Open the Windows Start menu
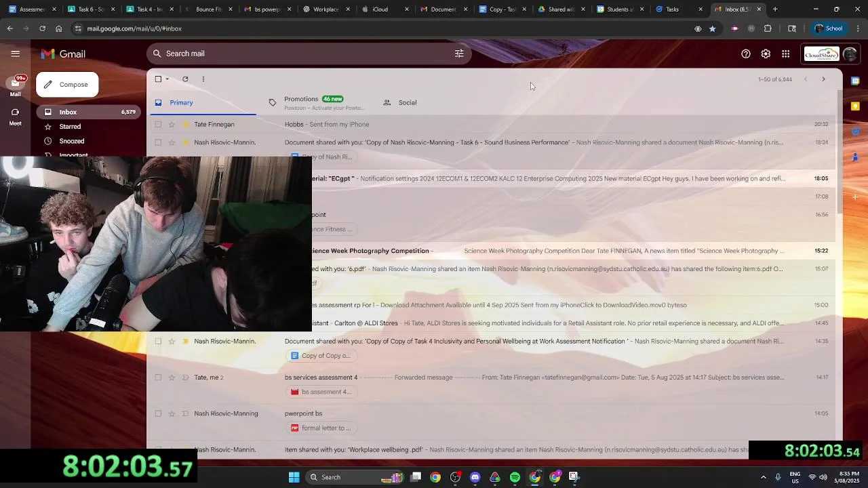 294,477
